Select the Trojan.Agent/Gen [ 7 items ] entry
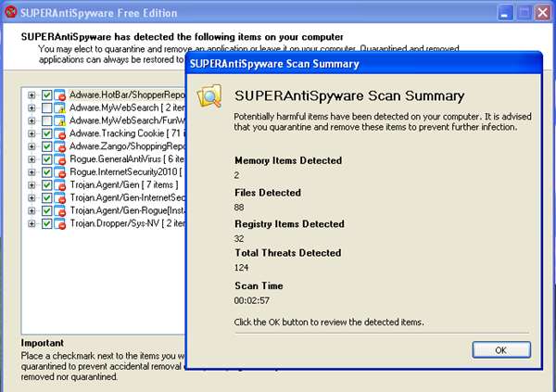 pos(124,184)
